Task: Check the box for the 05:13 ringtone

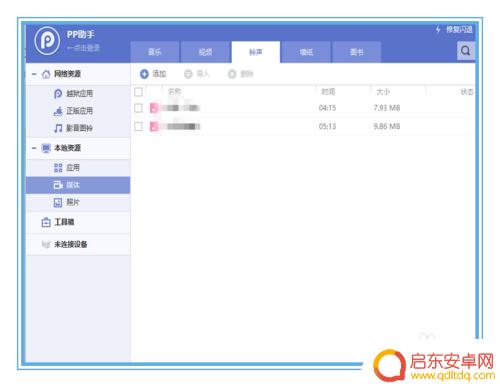Action: pyautogui.click(x=138, y=126)
